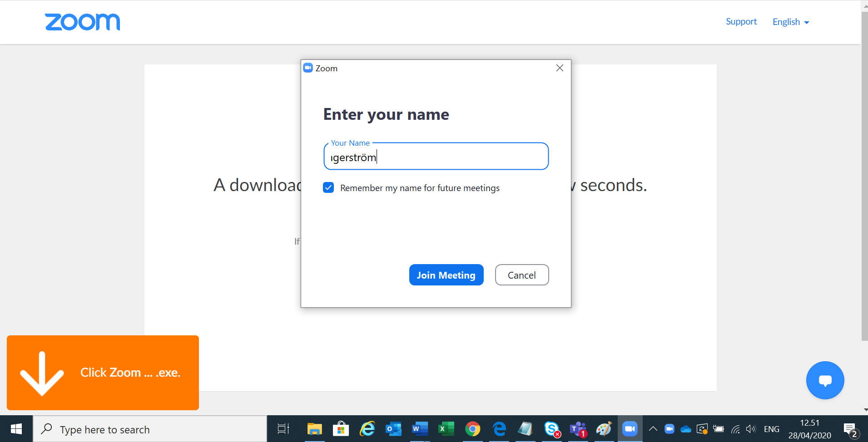
Task: Open Skype for Business taskbar icon
Action: click(x=551, y=429)
